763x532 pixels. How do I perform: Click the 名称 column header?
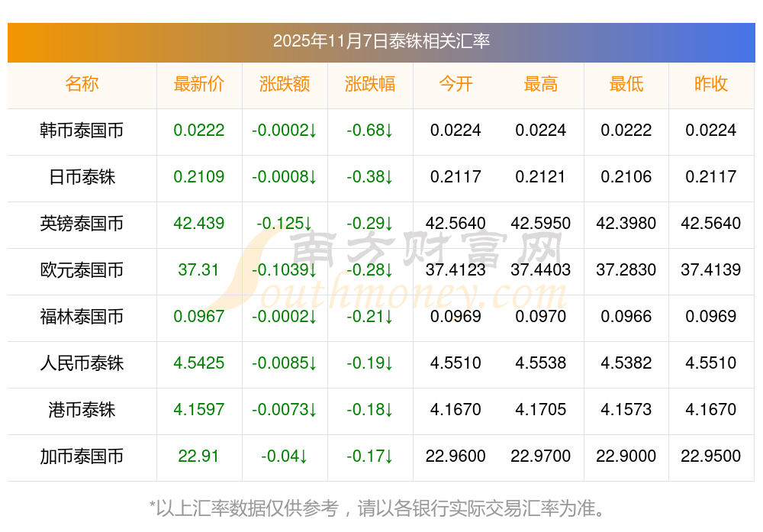coord(82,84)
